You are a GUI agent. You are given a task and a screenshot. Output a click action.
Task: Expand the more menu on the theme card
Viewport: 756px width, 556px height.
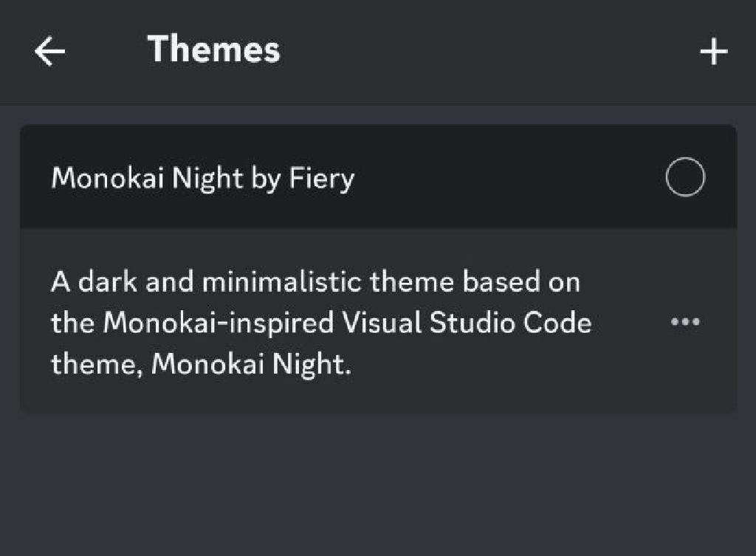click(684, 322)
